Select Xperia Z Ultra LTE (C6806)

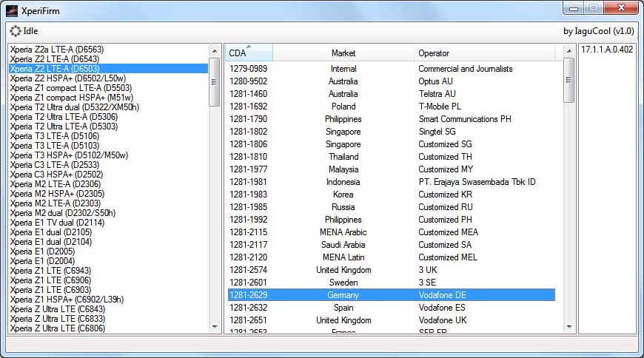[x=109, y=328]
